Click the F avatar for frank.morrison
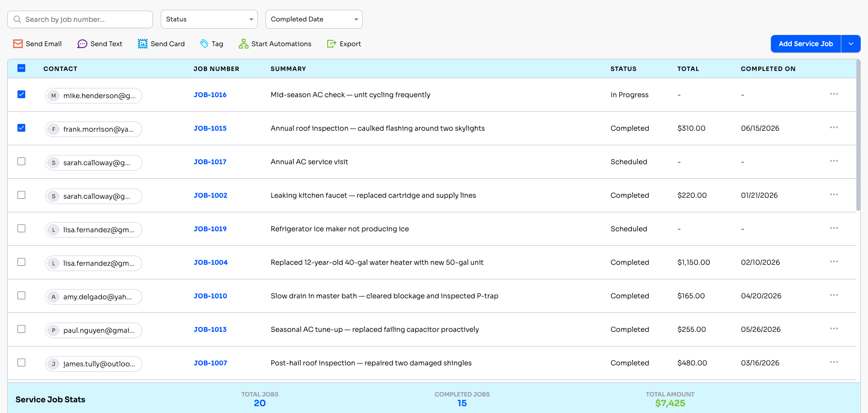The height and width of the screenshot is (413, 868). (x=53, y=129)
